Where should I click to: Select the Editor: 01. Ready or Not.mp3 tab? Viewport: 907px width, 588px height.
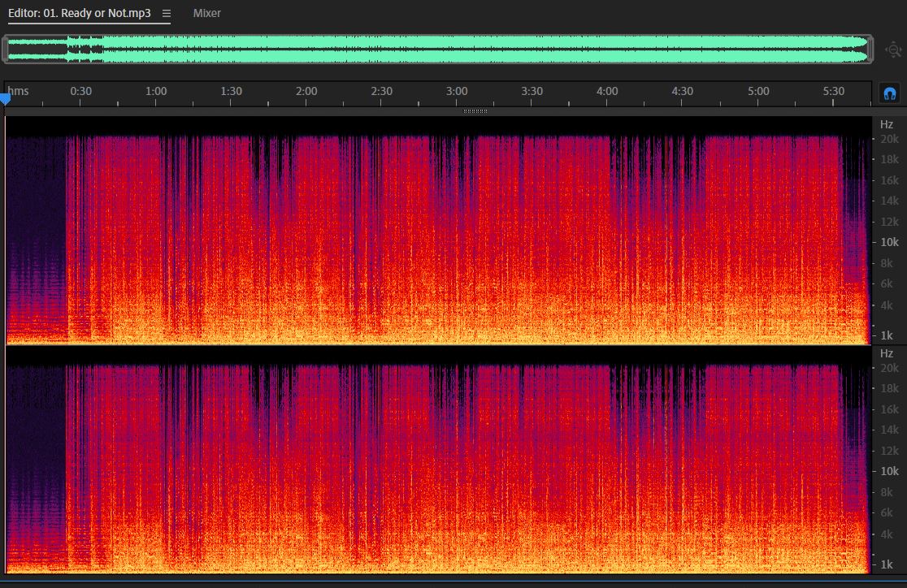pos(80,13)
